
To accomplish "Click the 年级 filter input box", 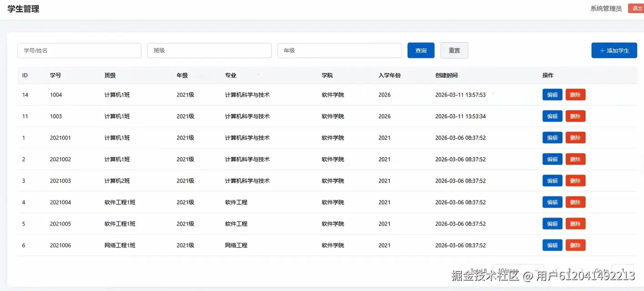I will click(x=339, y=51).
